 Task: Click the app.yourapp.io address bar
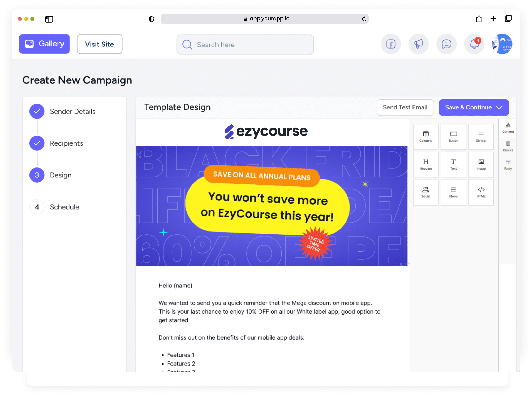(265, 19)
